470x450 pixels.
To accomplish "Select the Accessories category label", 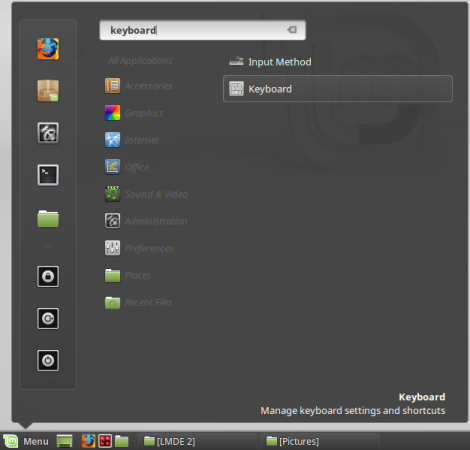I will 149,86.
